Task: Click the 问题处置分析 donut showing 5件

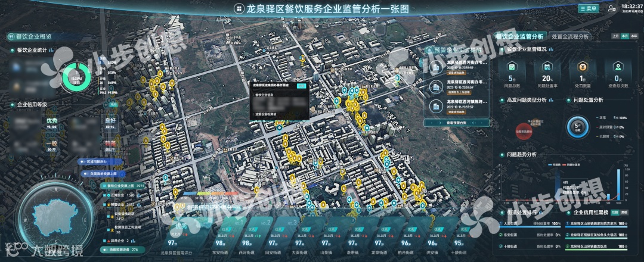Action: tap(577, 127)
